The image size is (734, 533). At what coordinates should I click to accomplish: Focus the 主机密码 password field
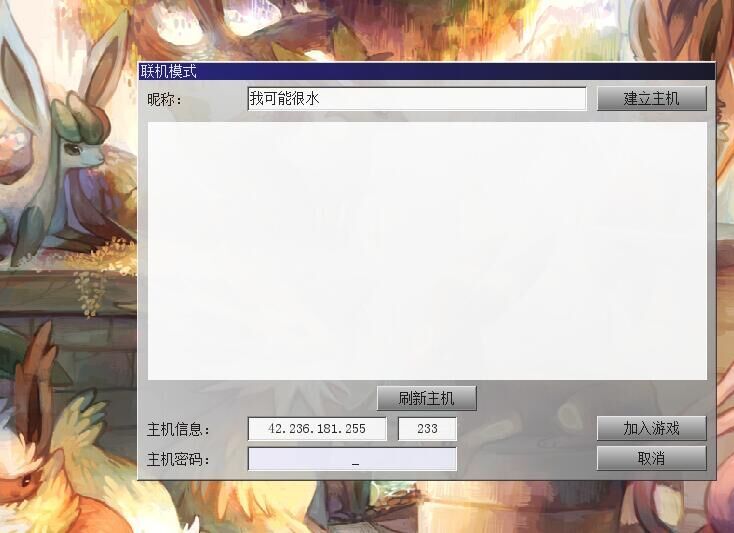(352, 459)
